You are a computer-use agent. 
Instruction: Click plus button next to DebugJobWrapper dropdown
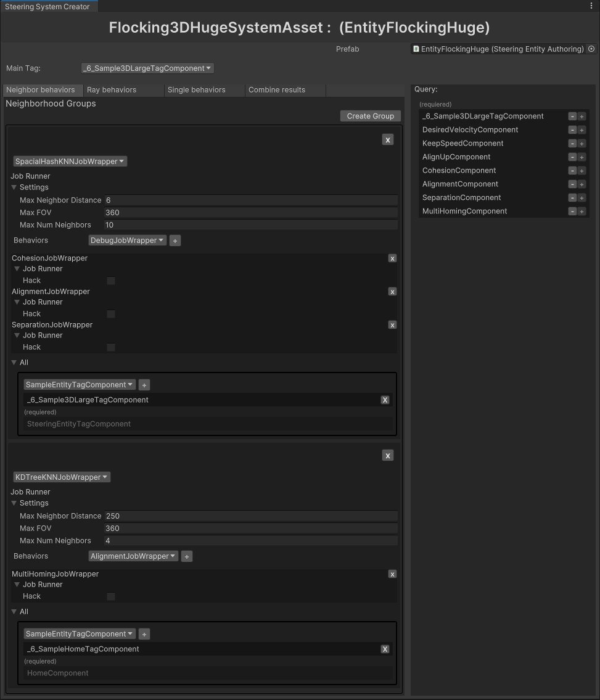point(175,241)
